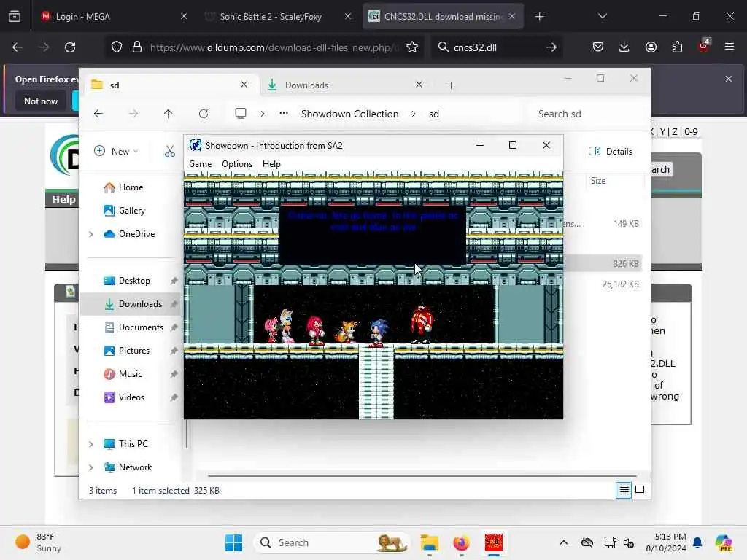Click Firefox reload page button

click(70, 47)
